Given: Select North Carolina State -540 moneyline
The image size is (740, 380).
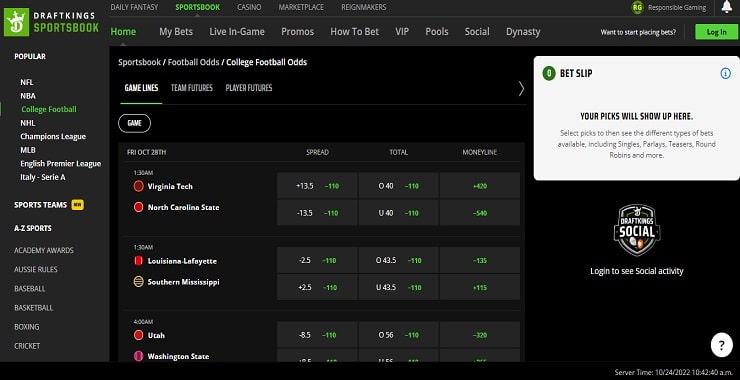Looking at the screenshot, I should [479, 213].
